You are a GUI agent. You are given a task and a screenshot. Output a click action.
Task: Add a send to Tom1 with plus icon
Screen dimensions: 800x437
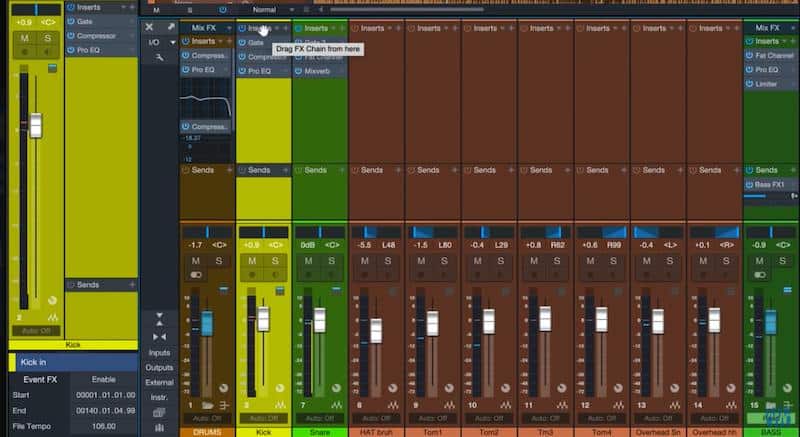pyautogui.click(x=455, y=170)
